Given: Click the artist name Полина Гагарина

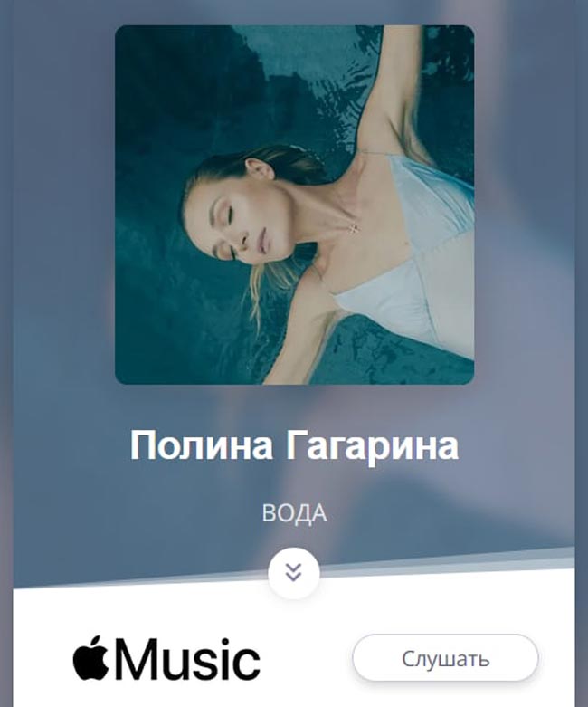Looking at the screenshot, I should tap(294, 445).
